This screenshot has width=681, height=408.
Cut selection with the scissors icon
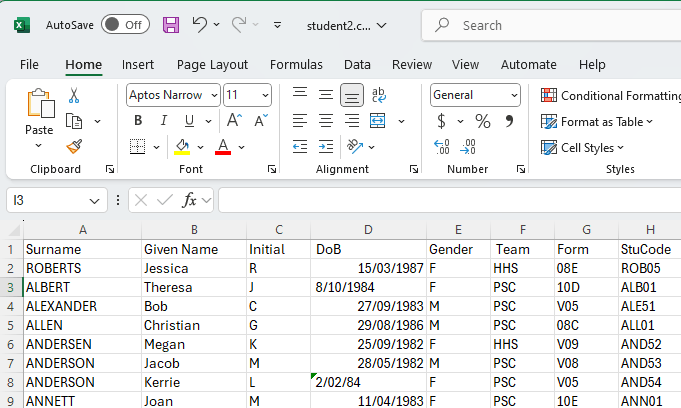click(74, 95)
